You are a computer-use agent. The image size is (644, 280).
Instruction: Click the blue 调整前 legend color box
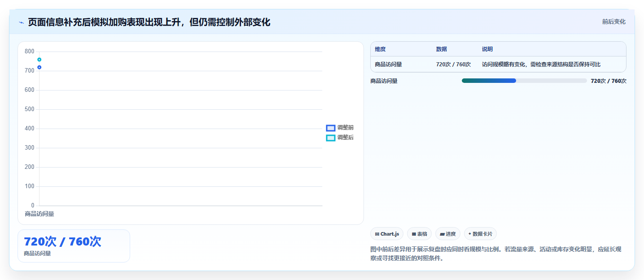tap(331, 128)
